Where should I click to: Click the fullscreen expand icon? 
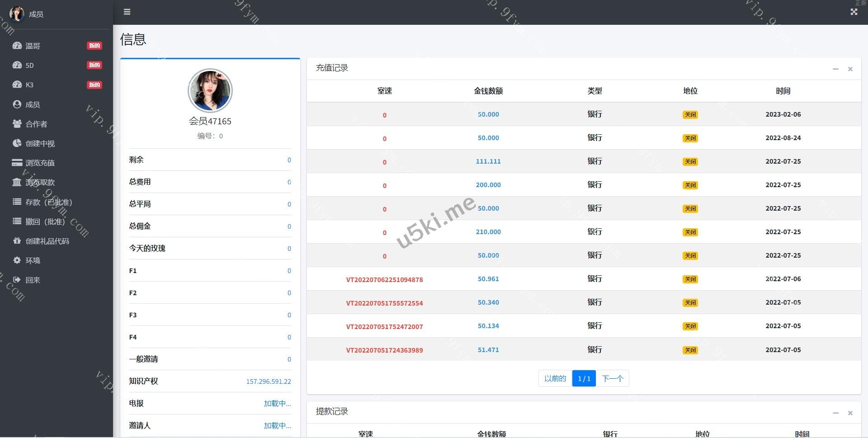pos(854,12)
